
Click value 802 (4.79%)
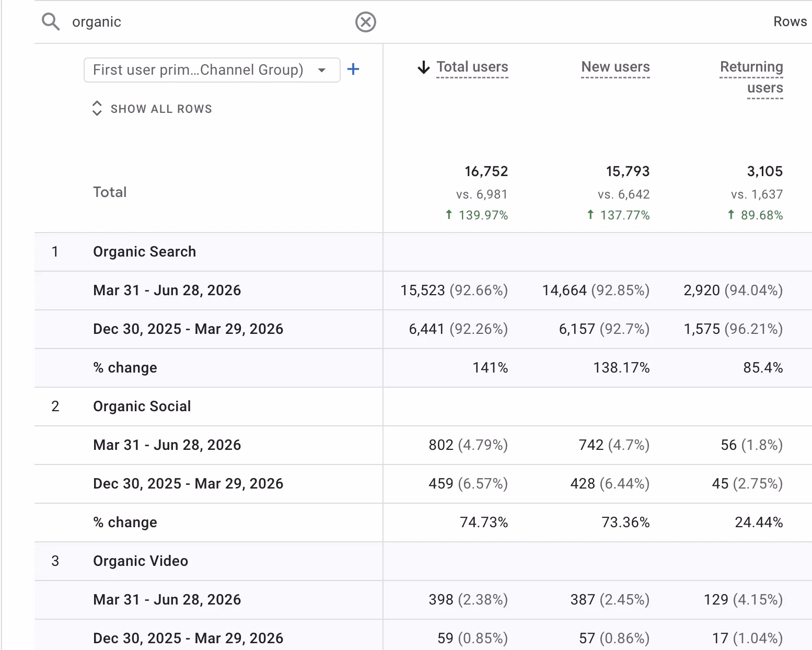click(x=468, y=445)
